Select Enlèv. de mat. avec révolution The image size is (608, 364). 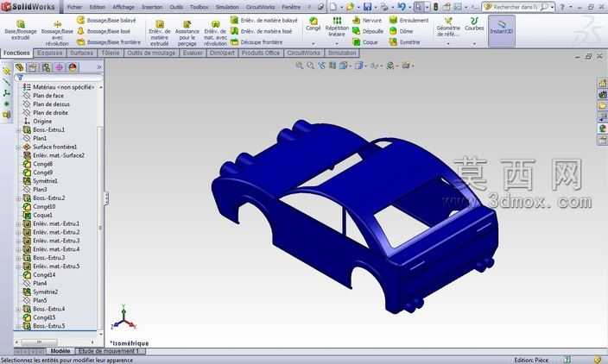pos(215,34)
